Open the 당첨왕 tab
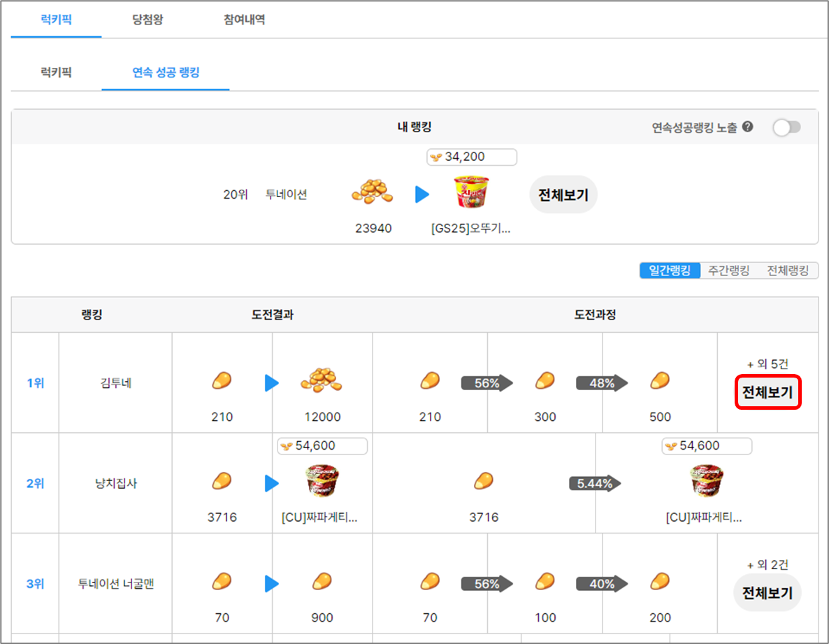 tap(147, 20)
